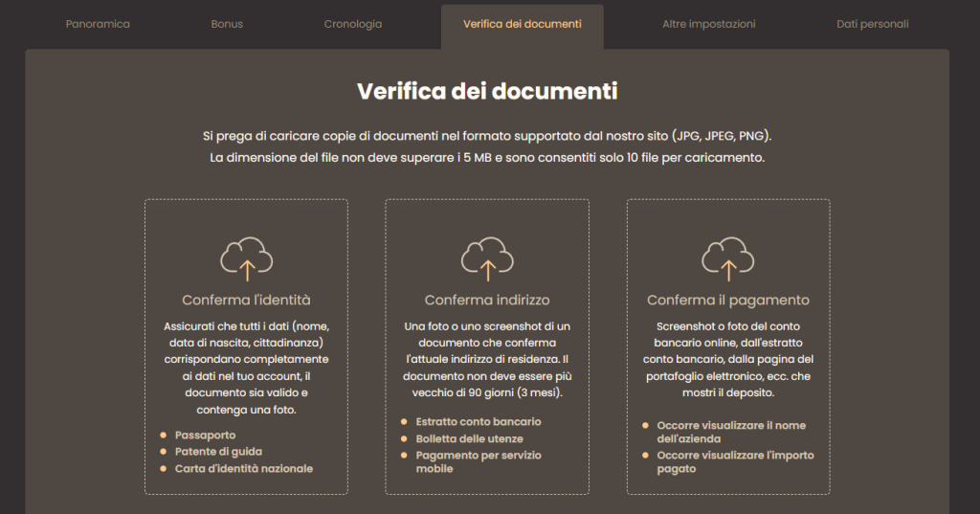Click the Conferma il pagamento heading
The width and height of the screenshot is (980, 514).
(x=728, y=300)
